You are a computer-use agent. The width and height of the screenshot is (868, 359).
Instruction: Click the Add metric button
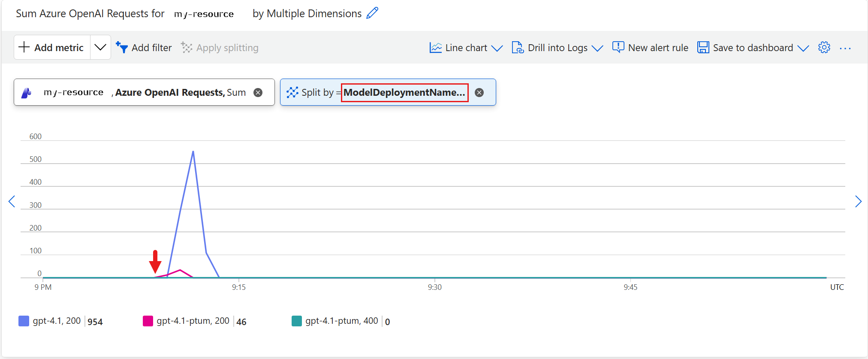[52, 47]
